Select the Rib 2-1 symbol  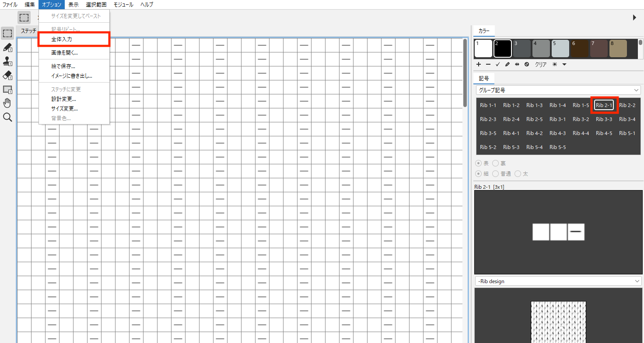pos(604,105)
